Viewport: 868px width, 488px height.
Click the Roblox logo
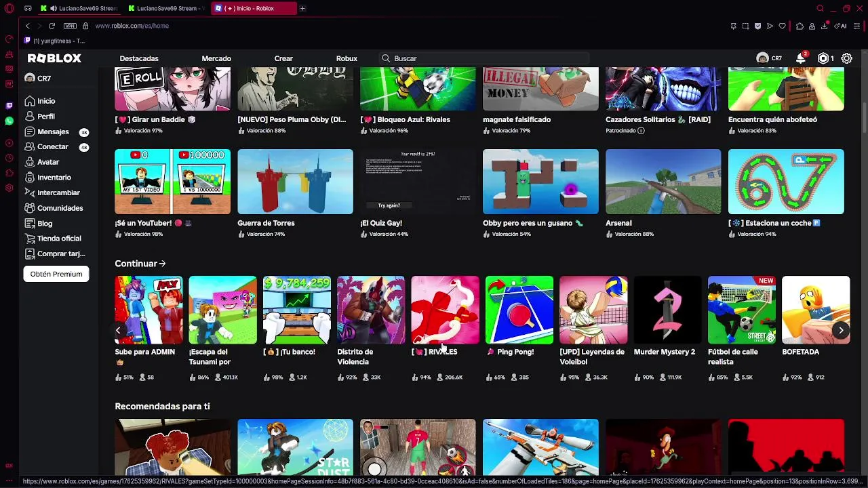pos(54,58)
